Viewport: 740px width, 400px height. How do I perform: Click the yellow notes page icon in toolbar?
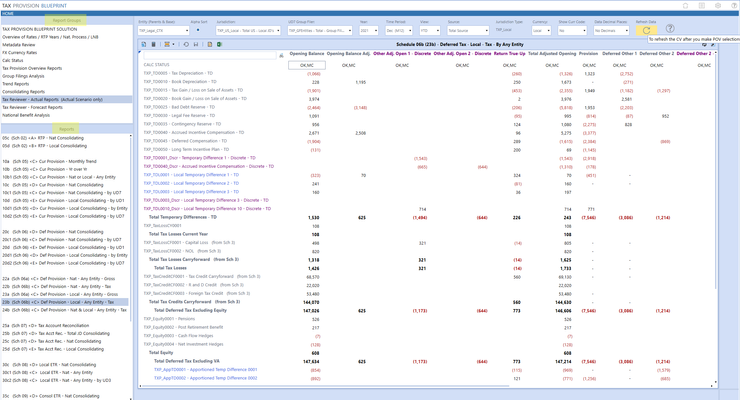pos(210,44)
